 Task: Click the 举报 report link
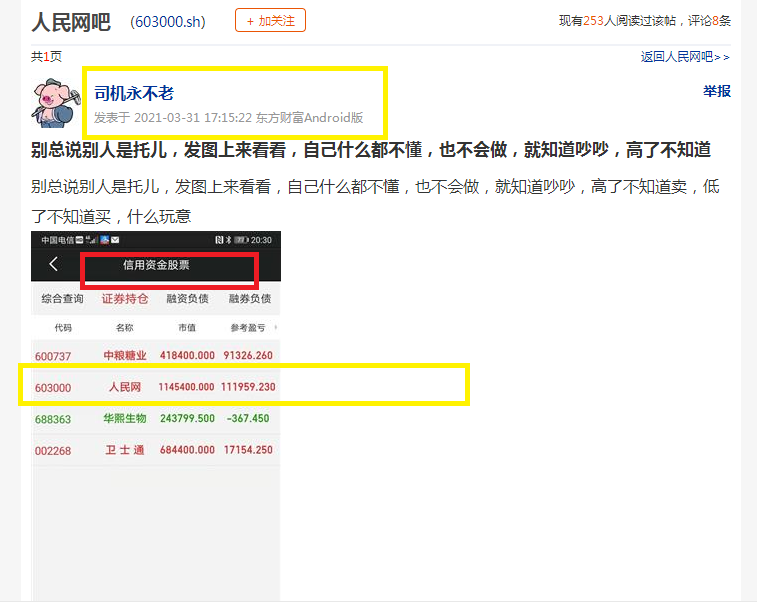coord(716,91)
